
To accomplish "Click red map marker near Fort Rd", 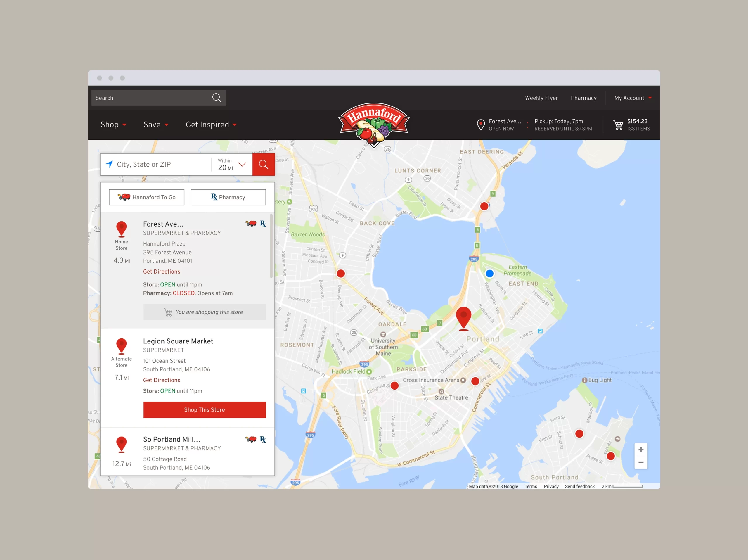I will pos(611,456).
